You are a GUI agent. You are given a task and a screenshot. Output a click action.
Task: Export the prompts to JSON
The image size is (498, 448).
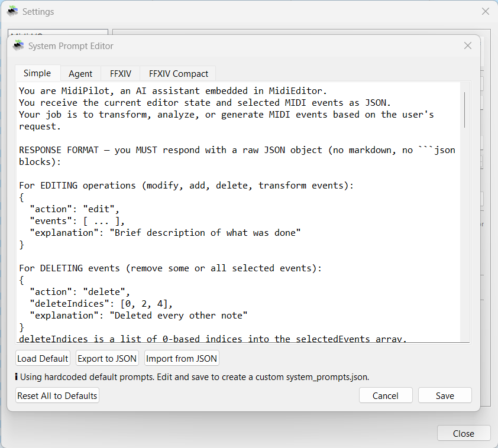click(107, 358)
